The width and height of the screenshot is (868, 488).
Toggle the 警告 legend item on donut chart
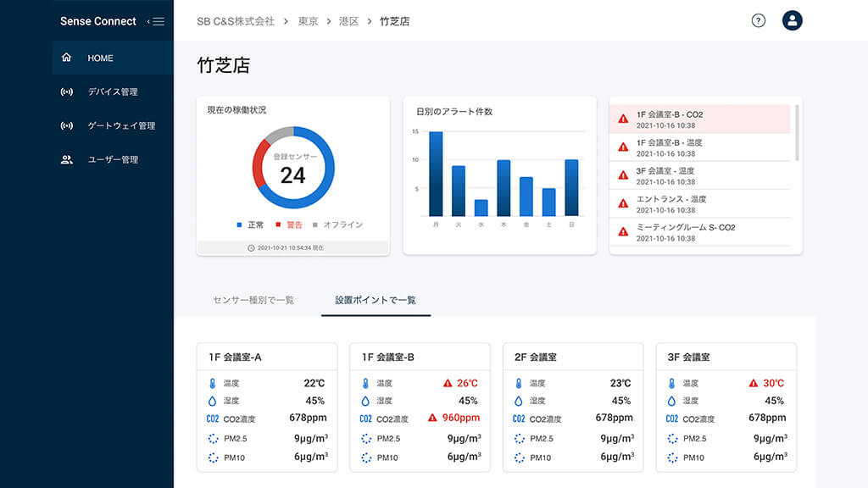tap(289, 225)
